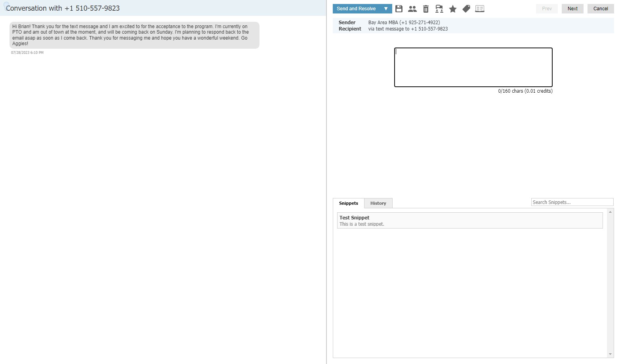Click the received message bubble from Brian's contact

click(x=134, y=35)
